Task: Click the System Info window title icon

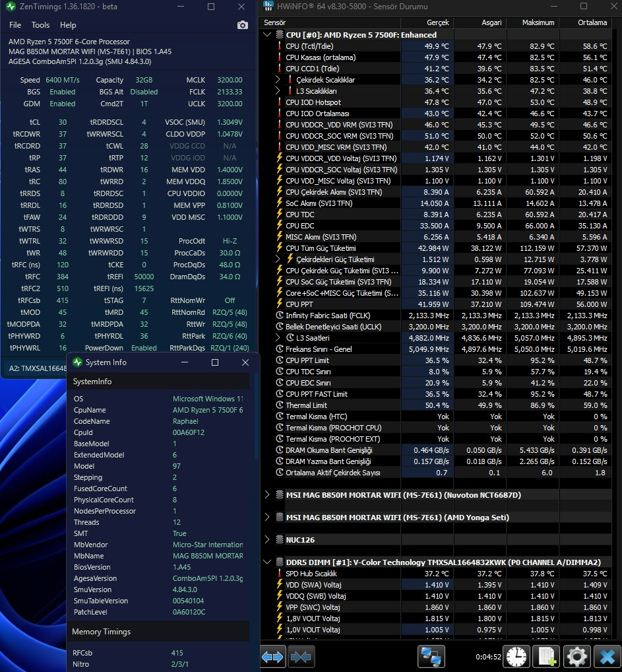Action: [x=78, y=362]
